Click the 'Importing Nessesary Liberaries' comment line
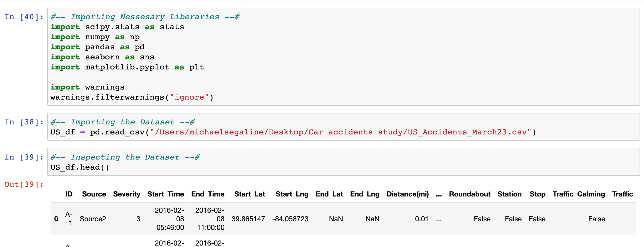 click(x=145, y=17)
